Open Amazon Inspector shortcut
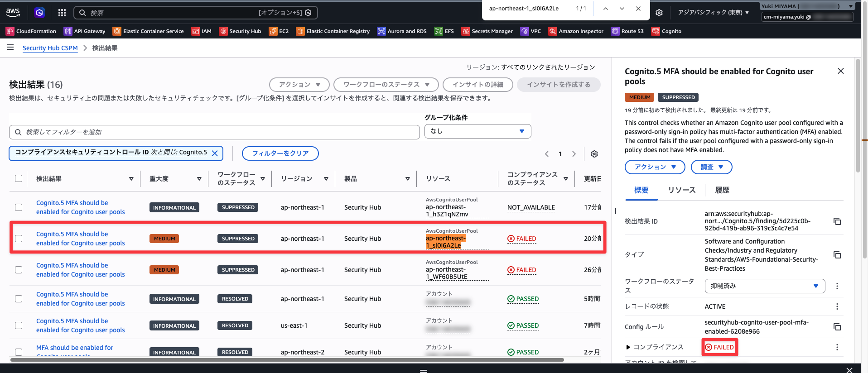868x373 pixels. (576, 31)
